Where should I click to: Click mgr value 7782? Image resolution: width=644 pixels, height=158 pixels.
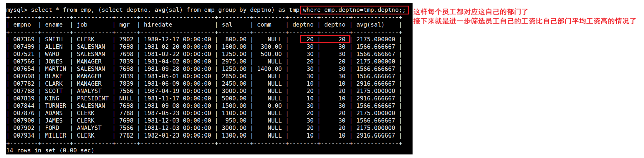(x=126, y=135)
